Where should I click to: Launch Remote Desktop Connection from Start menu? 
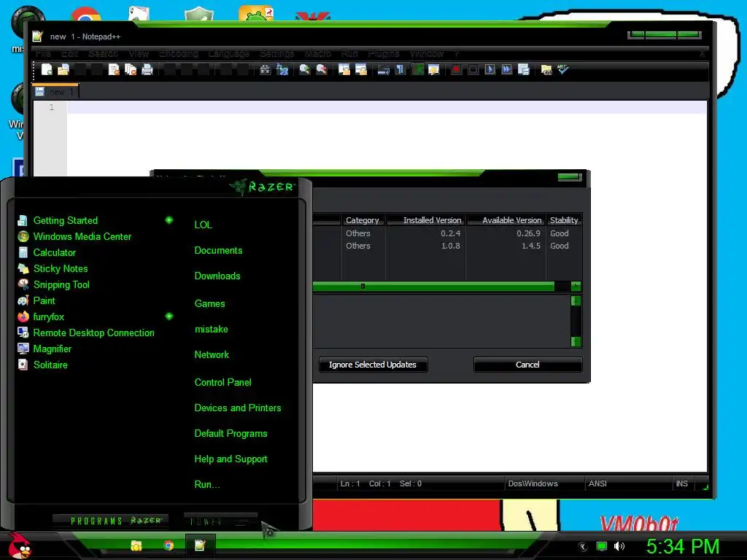pos(86,332)
